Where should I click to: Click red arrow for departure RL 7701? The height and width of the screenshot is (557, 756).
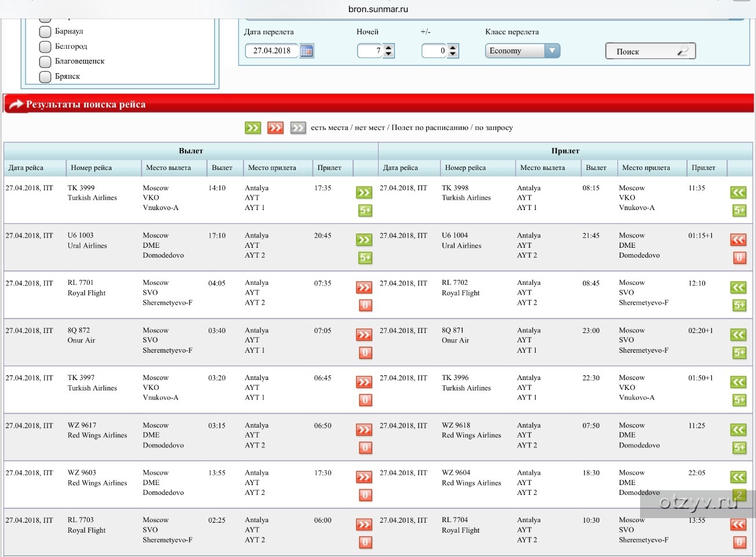click(x=364, y=287)
